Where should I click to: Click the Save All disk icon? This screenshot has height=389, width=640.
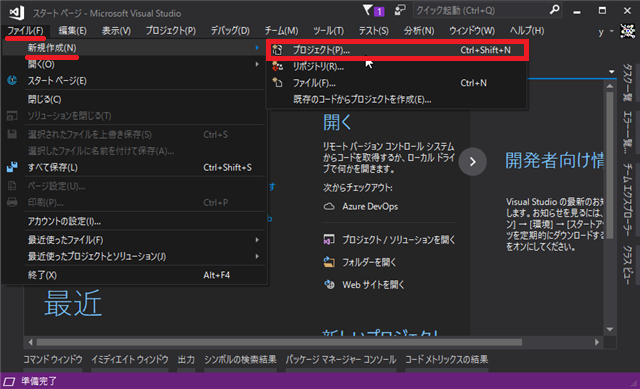pos(12,167)
